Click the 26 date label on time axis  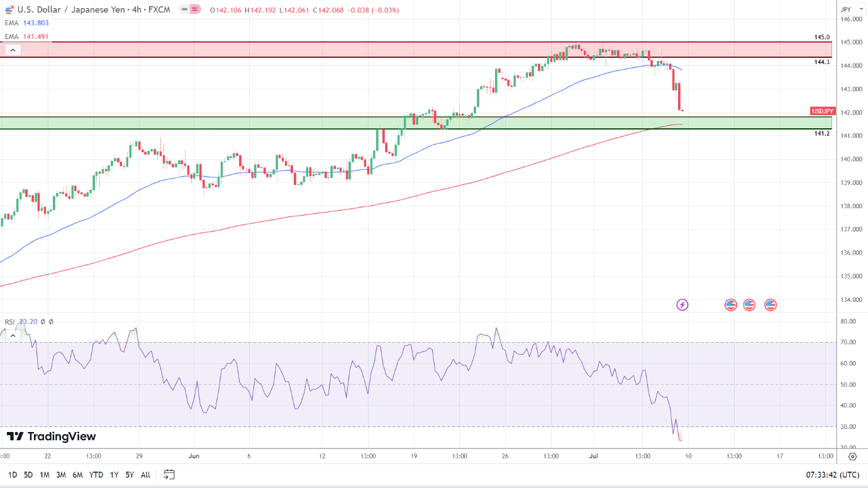[504, 457]
